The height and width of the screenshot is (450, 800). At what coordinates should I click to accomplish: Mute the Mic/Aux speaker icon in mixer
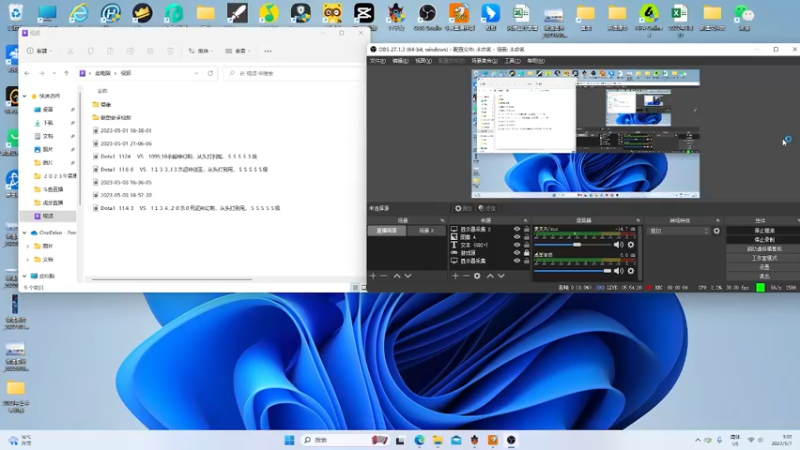[618, 245]
